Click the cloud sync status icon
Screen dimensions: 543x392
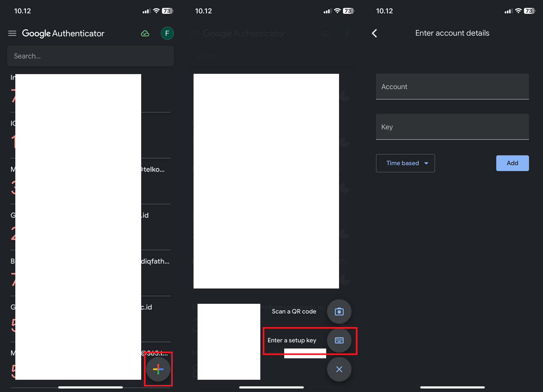145,33
